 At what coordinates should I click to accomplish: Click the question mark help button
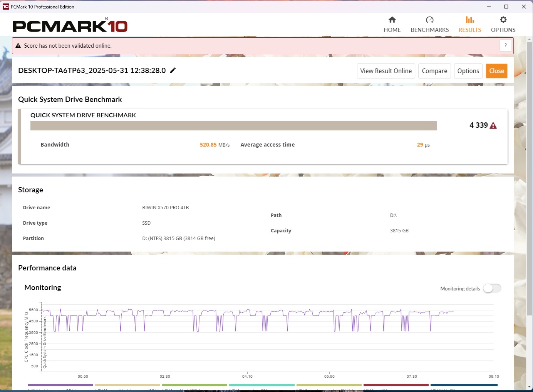[505, 45]
